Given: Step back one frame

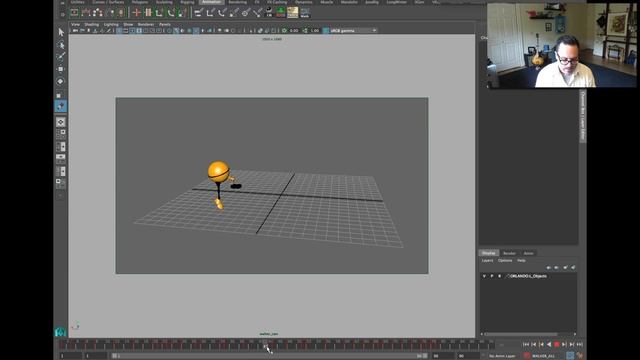Looking at the screenshot, I should pos(533,345).
